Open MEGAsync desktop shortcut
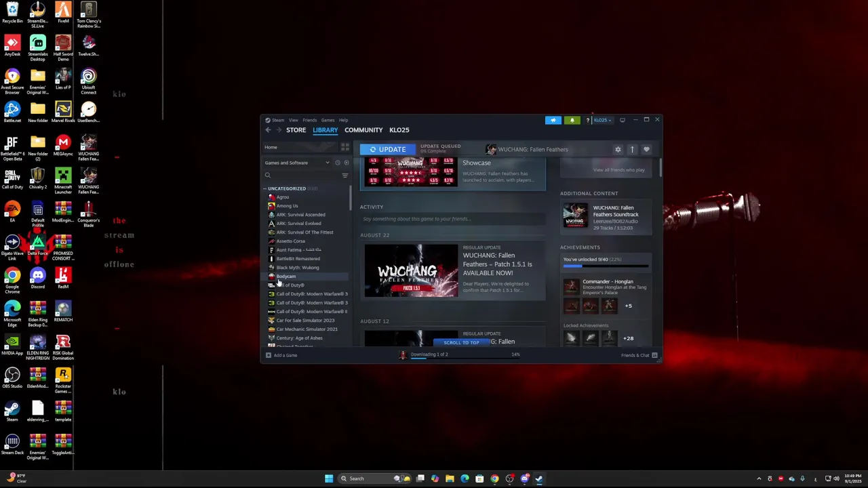 (x=62, y=145)
